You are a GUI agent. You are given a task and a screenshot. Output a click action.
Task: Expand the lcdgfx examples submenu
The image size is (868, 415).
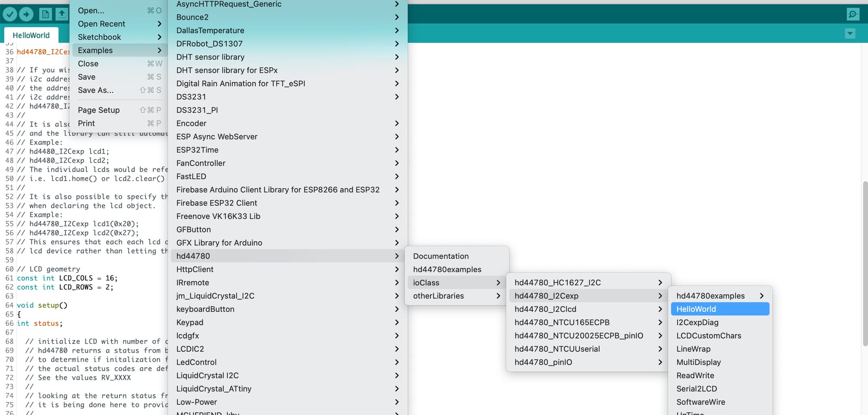(x=288, y=336)
